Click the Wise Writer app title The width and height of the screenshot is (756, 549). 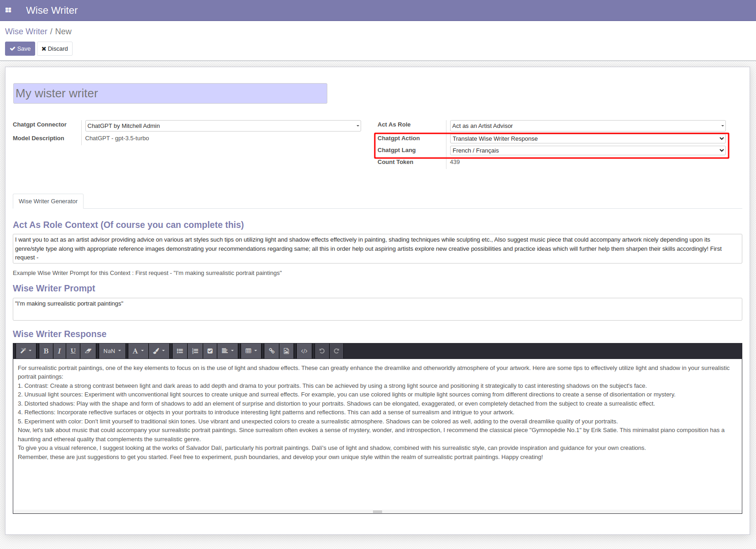point(52,10)
